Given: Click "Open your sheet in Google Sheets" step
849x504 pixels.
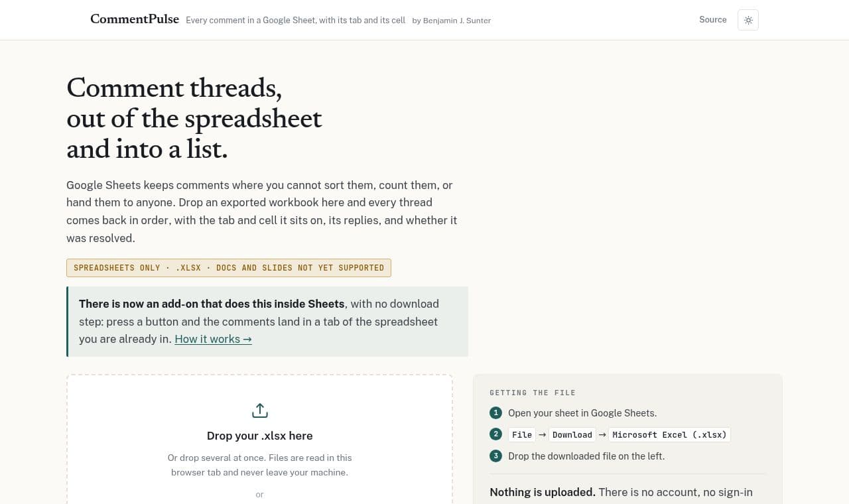Looking at the screenshot, I should coord(582,413).
